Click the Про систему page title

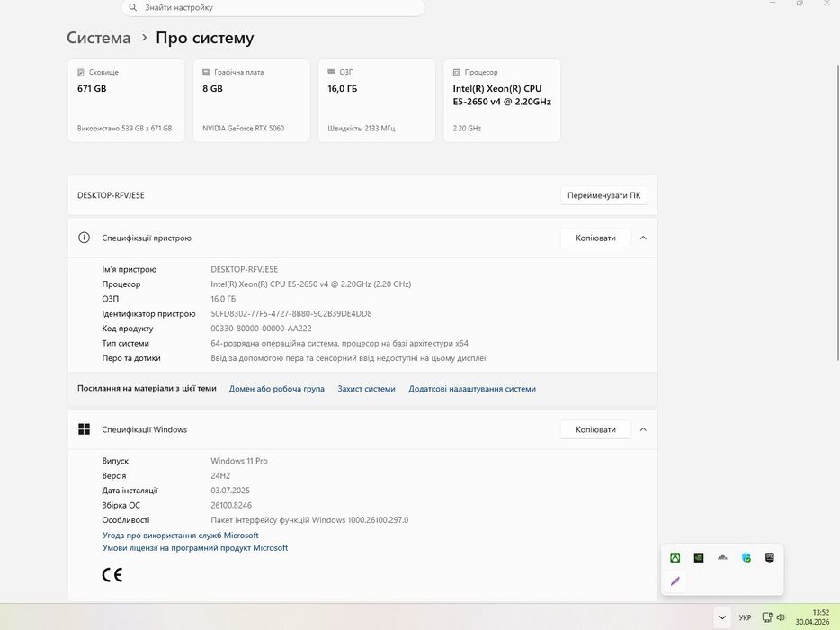pos(205,38)
